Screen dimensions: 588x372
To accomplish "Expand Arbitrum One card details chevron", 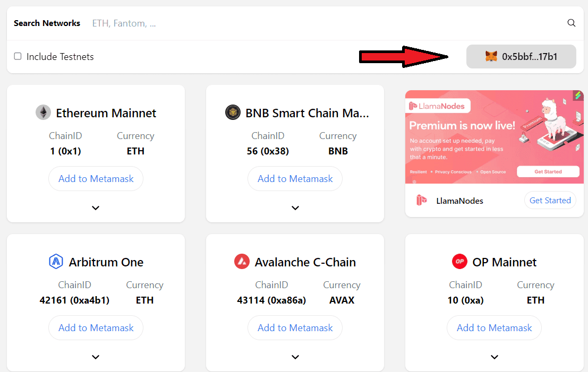I will [x=96, y=357].
